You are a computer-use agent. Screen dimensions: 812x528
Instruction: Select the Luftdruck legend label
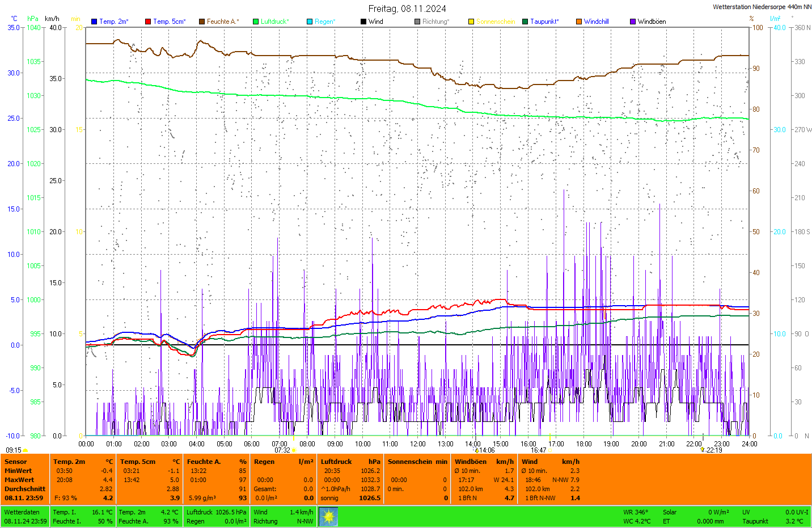pyautogui.click(x=274, y=22)
